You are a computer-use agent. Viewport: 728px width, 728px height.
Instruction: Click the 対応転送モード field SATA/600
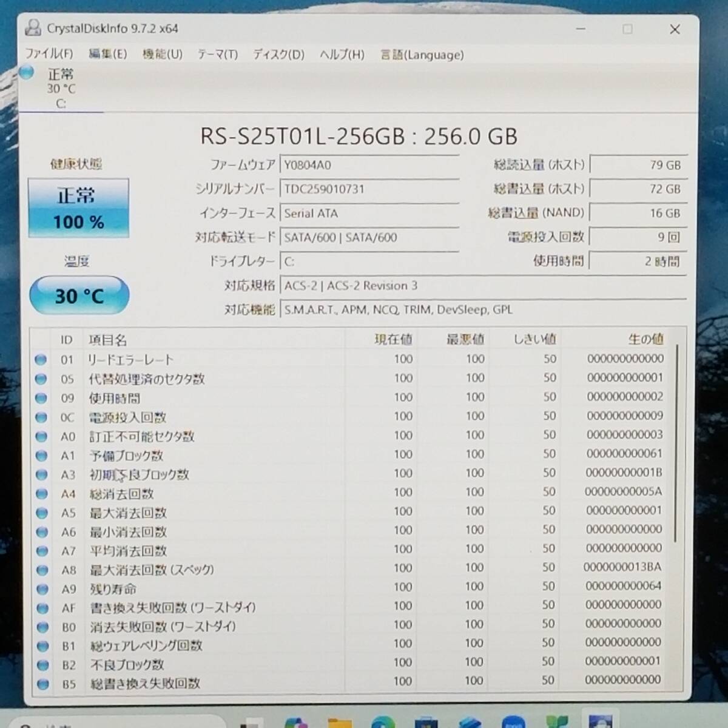click(369, 237)
